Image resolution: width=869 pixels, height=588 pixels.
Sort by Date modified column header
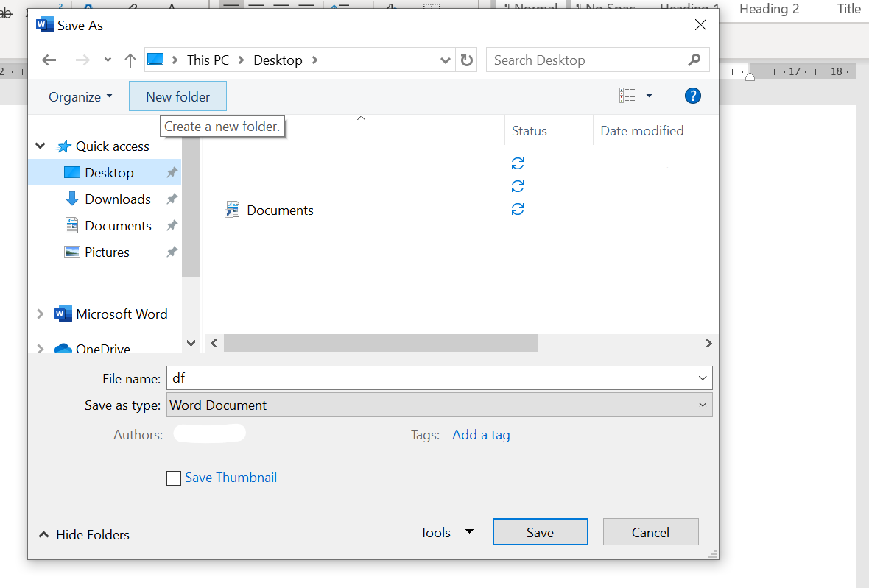[x=642, y=131]
